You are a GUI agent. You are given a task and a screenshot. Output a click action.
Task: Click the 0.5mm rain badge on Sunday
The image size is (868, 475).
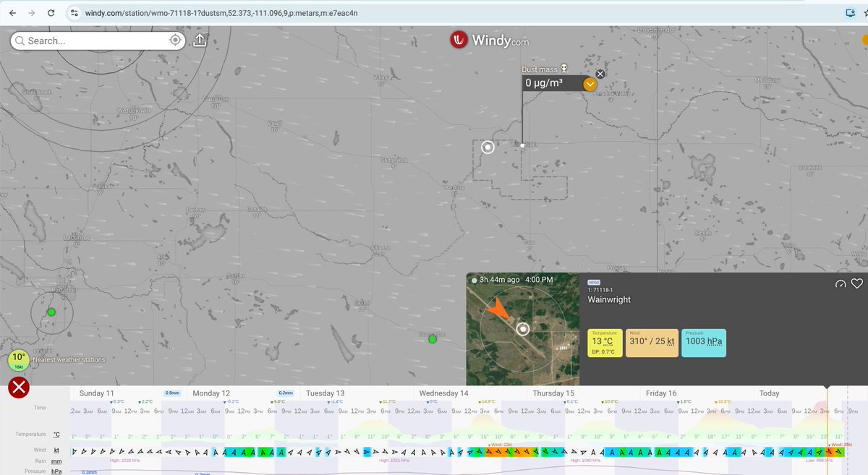pyautogui.click(x=172, y=393)
